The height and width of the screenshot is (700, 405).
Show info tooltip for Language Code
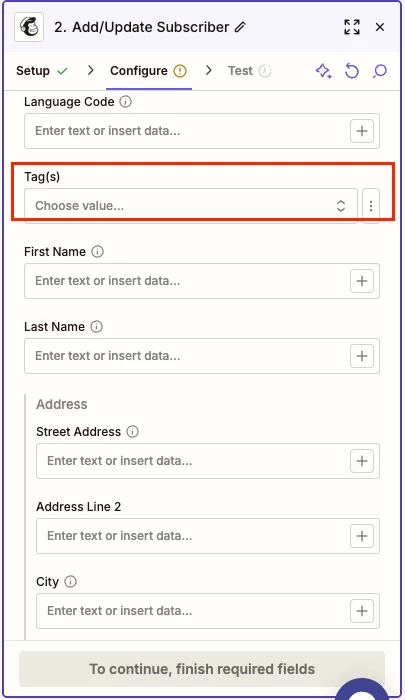click(125, 102)
